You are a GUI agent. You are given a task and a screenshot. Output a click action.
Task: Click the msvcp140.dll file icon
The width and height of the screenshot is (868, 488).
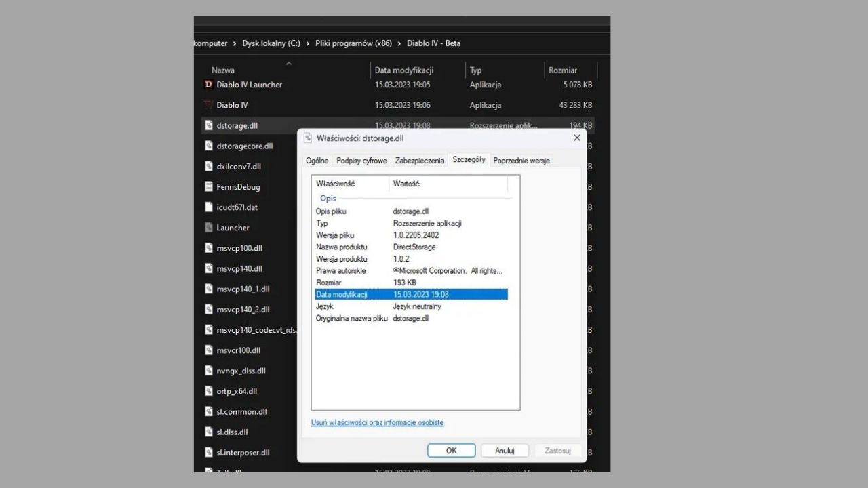(x=209, y=268)
